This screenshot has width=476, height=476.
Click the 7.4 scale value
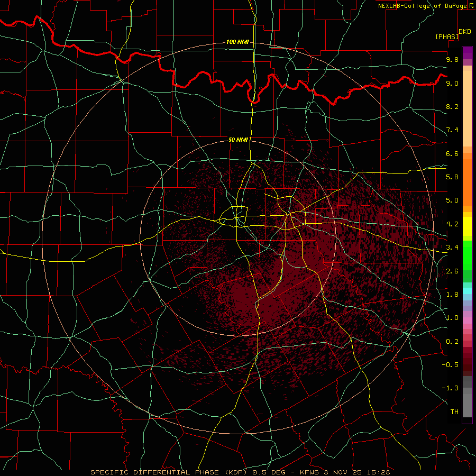(x=452, y=130)
